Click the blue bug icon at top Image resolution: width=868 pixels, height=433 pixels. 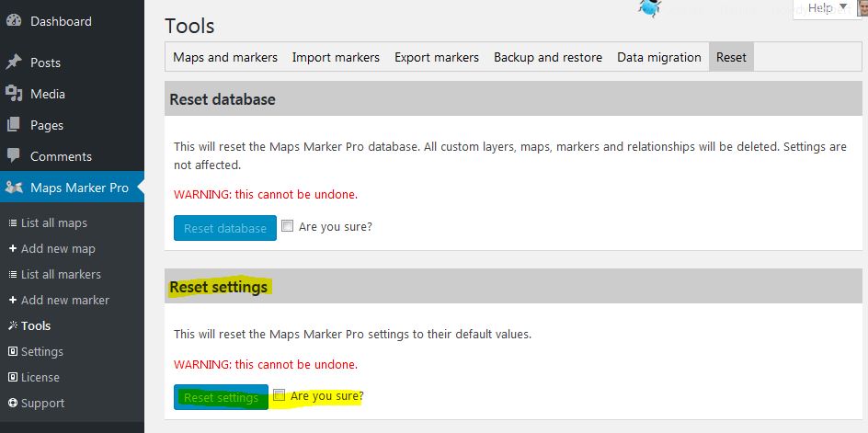point(649,8)
